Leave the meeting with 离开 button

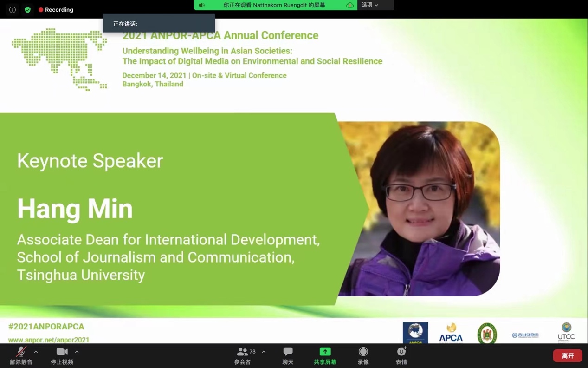567,355
